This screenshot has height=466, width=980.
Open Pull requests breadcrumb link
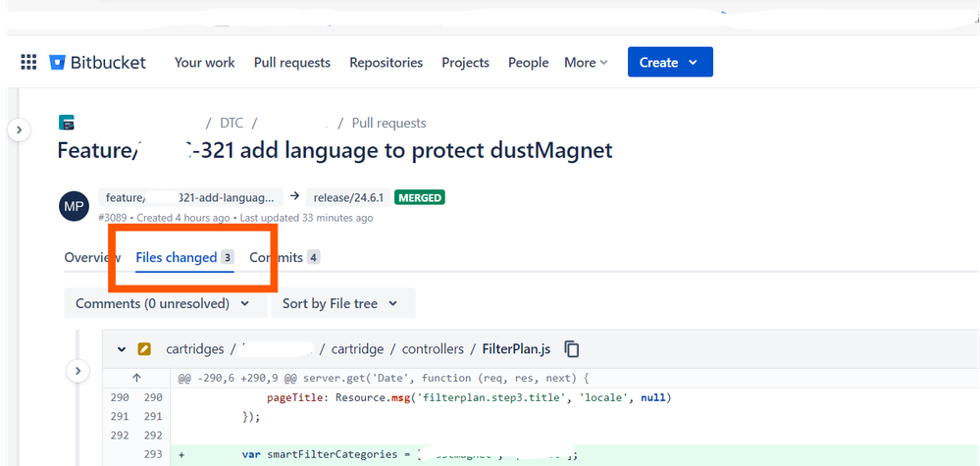[388, 123]
